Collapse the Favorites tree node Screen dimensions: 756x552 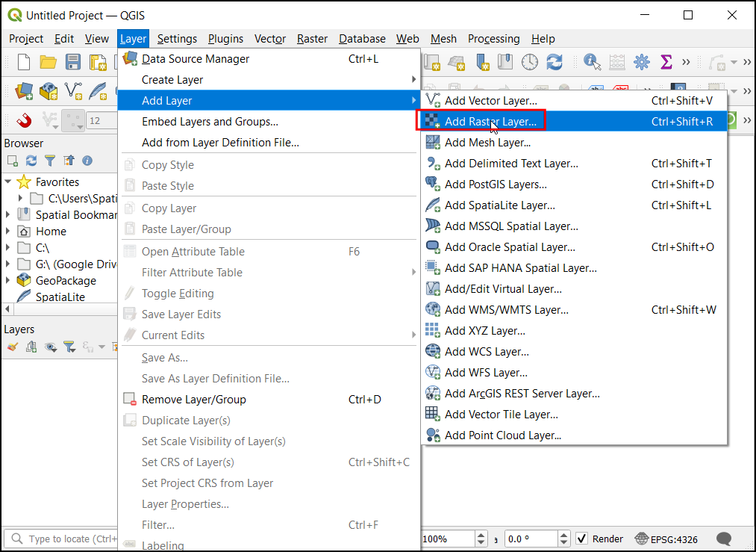(8, 182)
